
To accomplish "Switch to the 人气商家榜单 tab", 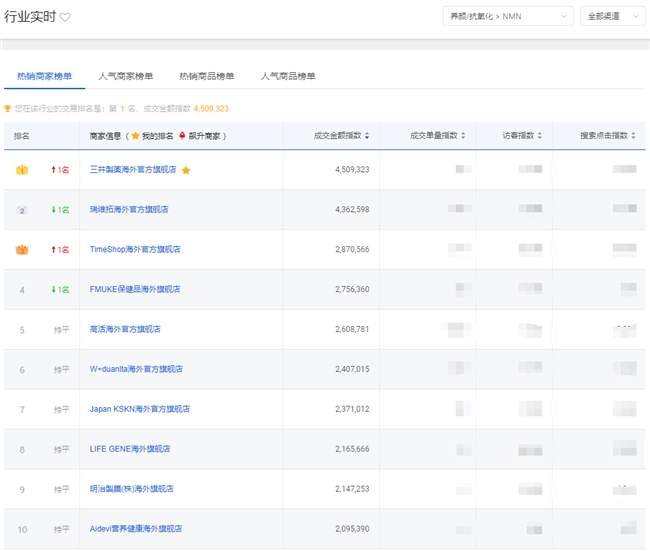I will 126,76.
